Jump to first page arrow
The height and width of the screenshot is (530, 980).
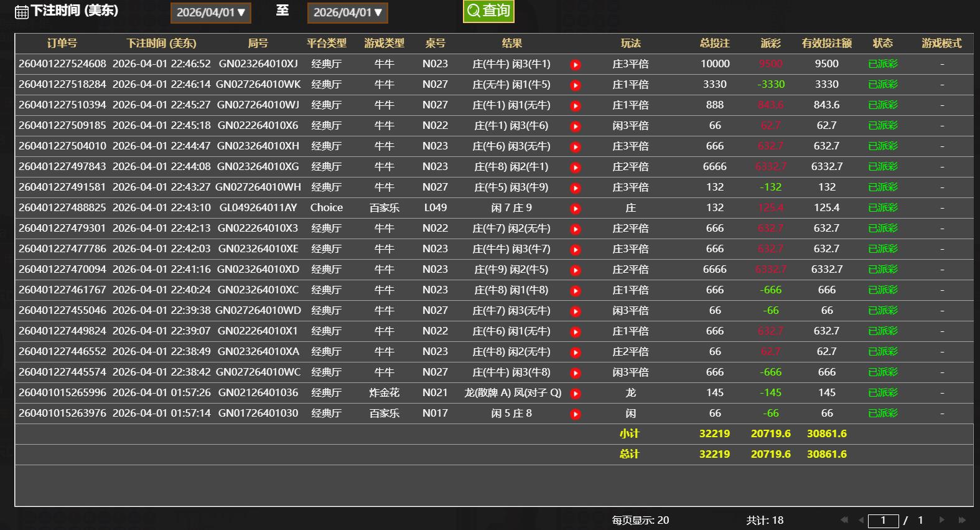pyautogui.click(x=844, y=520)
